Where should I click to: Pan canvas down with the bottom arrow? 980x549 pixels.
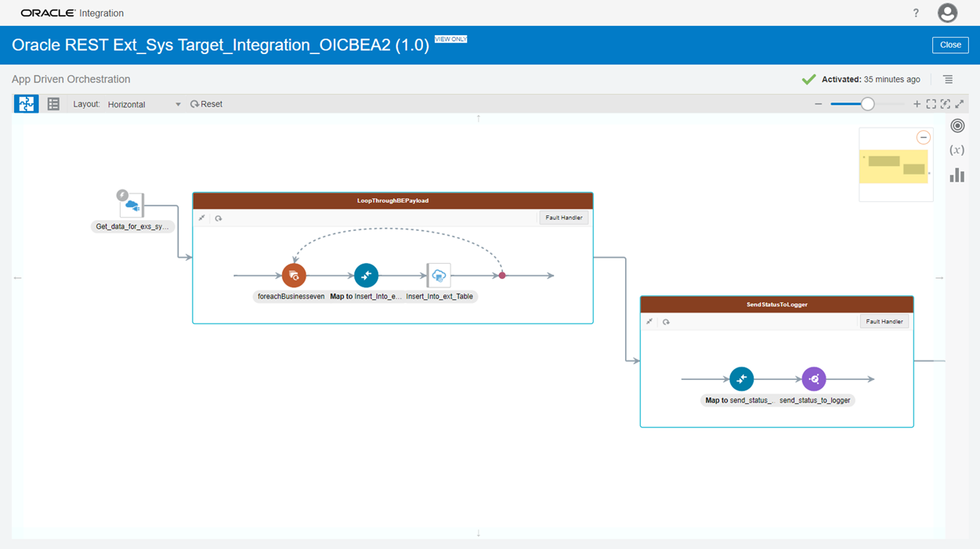coord(479,533)
